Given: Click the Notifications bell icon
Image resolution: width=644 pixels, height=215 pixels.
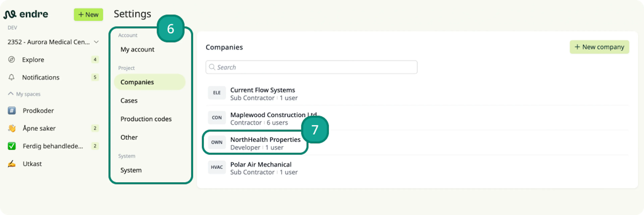Looking at the screenshot, I should tap(12, 77).
